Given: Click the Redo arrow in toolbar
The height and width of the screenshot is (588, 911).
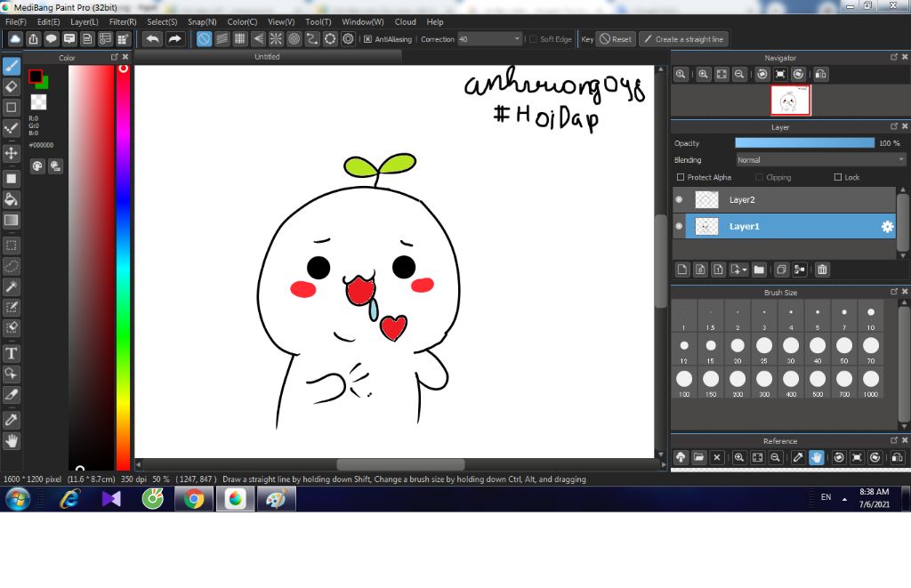Looking at the screenshot, I should pos(174,39).
